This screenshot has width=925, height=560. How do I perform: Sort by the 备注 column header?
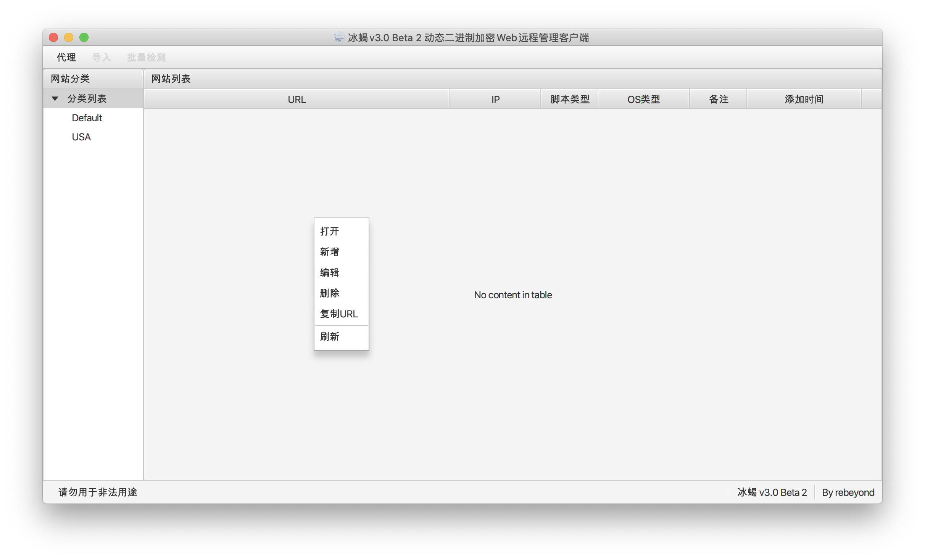719,99
